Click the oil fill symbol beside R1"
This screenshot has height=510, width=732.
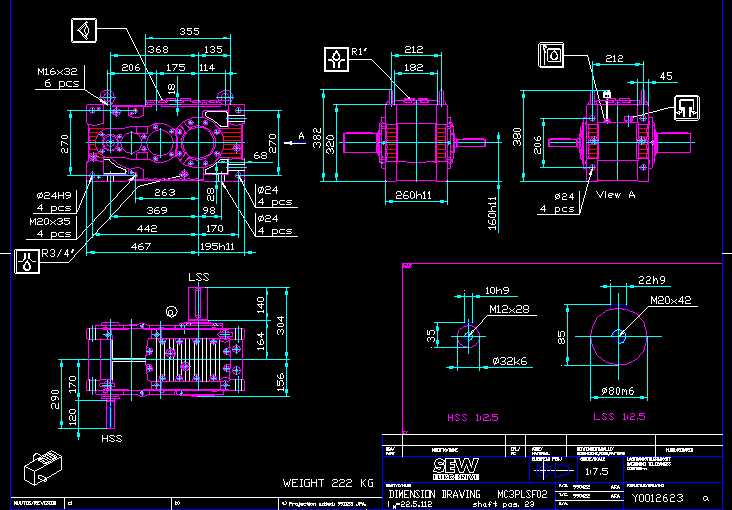[x=335, y=59]
